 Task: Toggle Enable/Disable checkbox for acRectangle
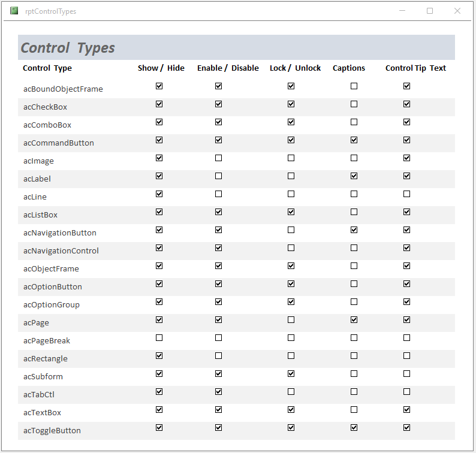click(x=218, y=355)
